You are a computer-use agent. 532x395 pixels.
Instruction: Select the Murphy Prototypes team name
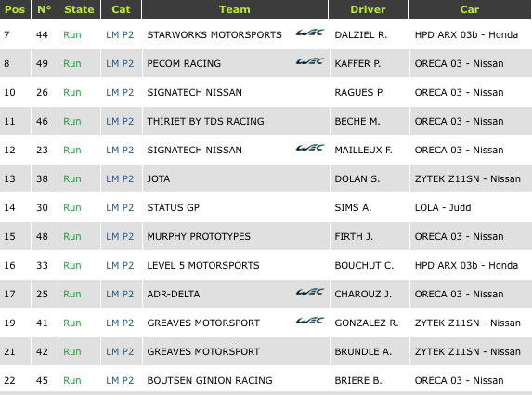tap(199, 236)
